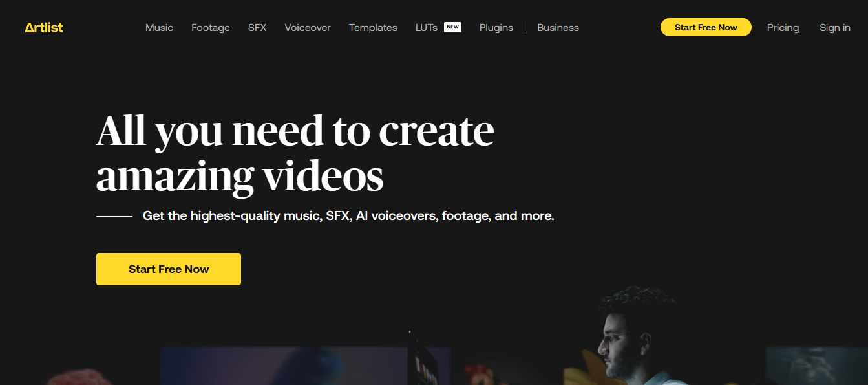Viewport: 868px width, 385px height.
Task: Click the Artlist logo
Action: click(x=44, y=27)
